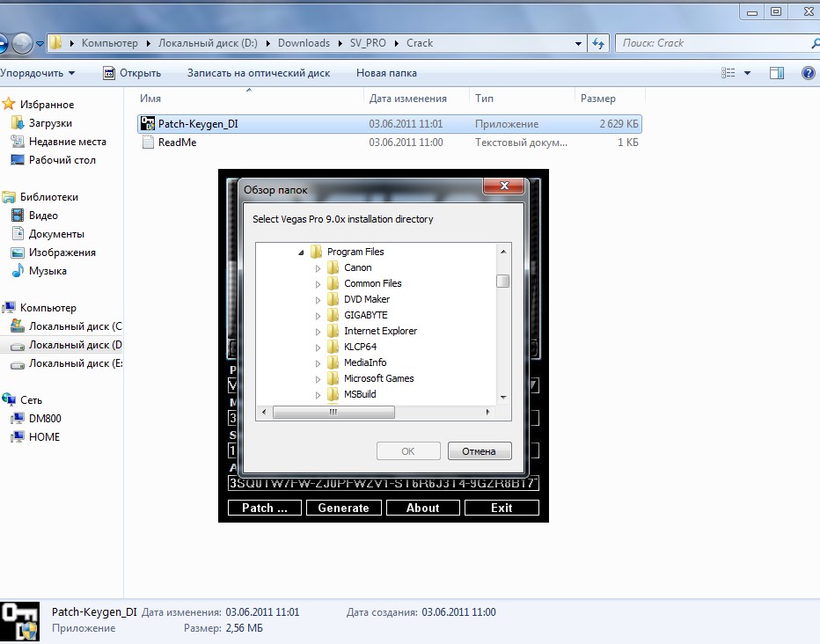Collapse the Program Files tree node

coord(301,252)
